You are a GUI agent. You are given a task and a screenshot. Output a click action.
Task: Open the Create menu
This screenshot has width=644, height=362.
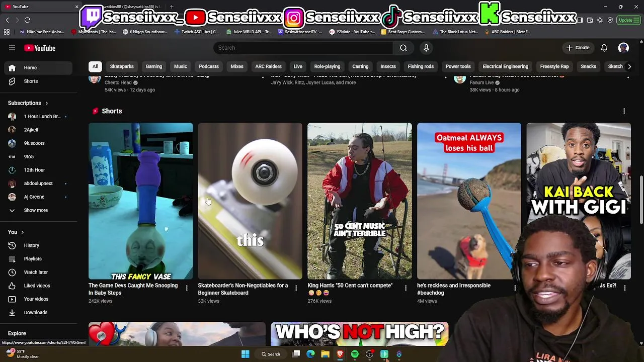coord(578,48)
